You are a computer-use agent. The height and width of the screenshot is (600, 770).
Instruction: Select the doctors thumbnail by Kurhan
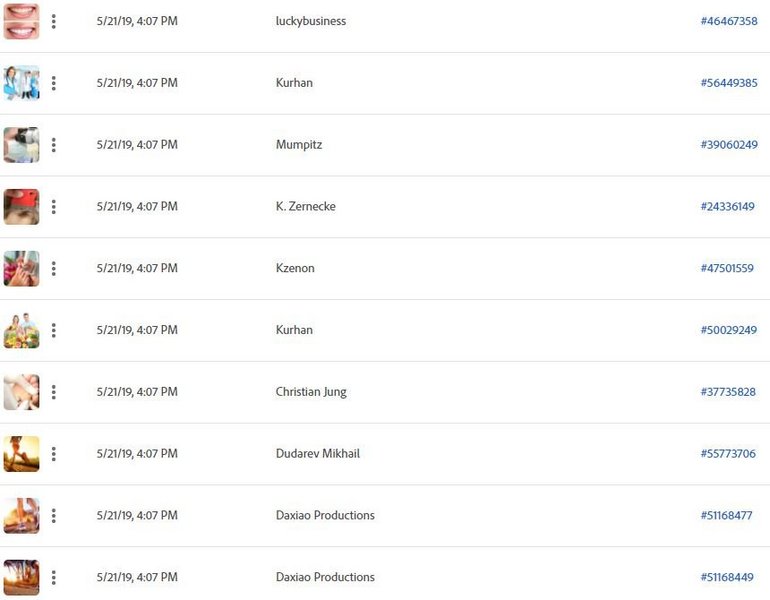point(22,83)
